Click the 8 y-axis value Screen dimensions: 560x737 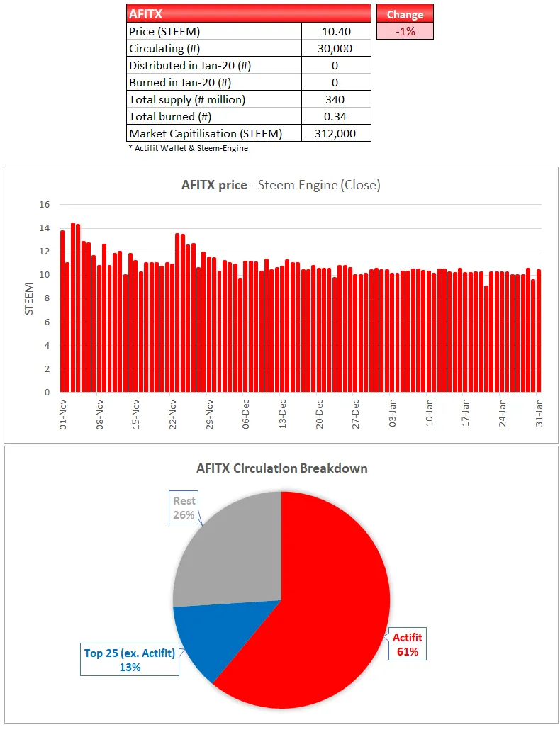tap(47, 298)
